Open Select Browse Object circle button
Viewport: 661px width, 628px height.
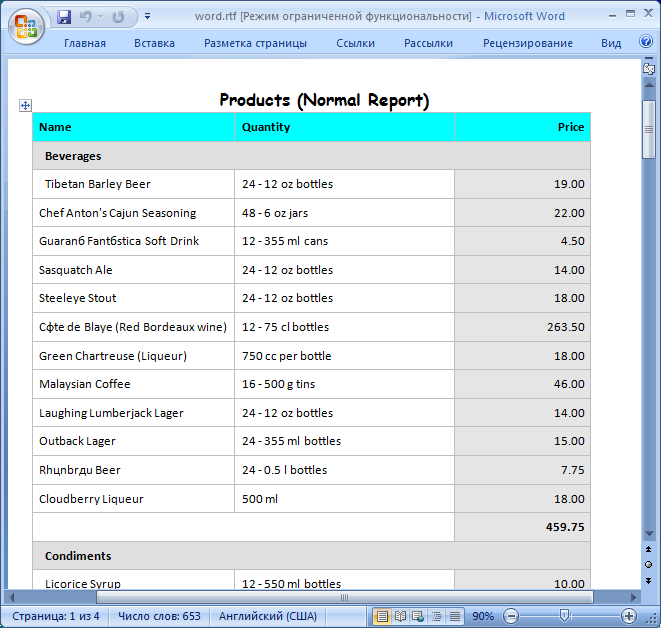tap(648, 564)
